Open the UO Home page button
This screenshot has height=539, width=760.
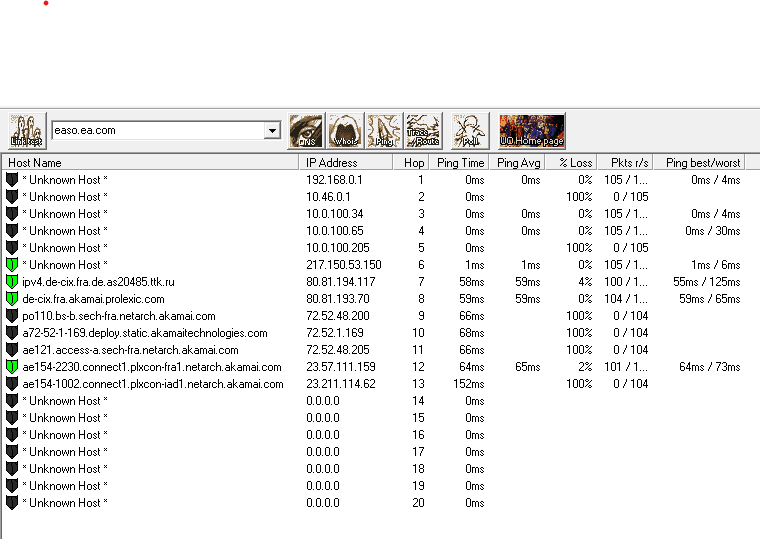532,130
